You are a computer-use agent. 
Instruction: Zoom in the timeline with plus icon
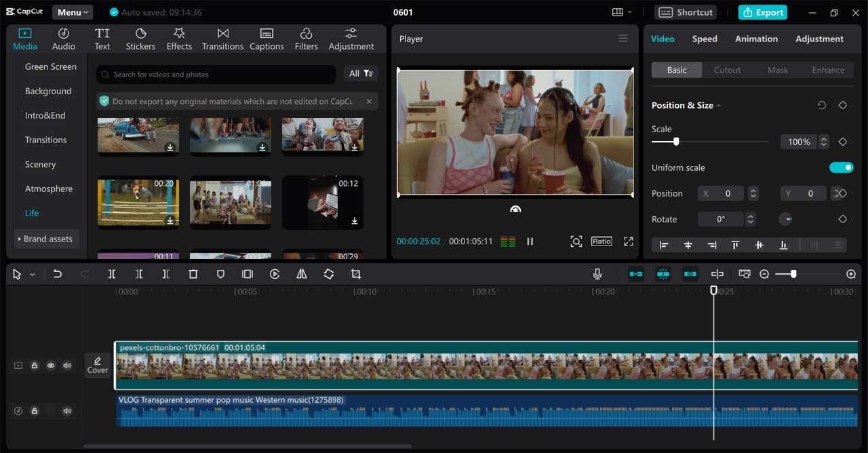click(851, 274)
